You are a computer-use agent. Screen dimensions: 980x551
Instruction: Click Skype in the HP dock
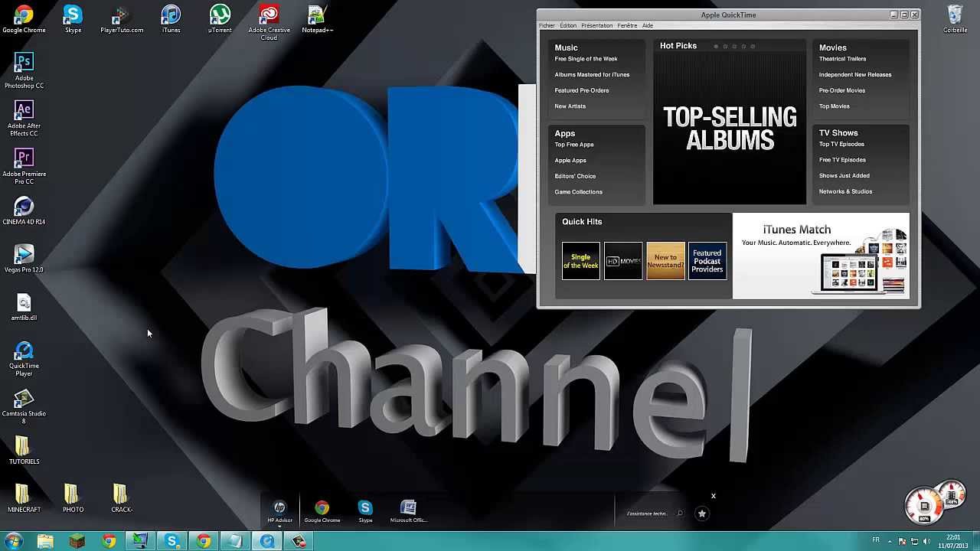(365, 512)
